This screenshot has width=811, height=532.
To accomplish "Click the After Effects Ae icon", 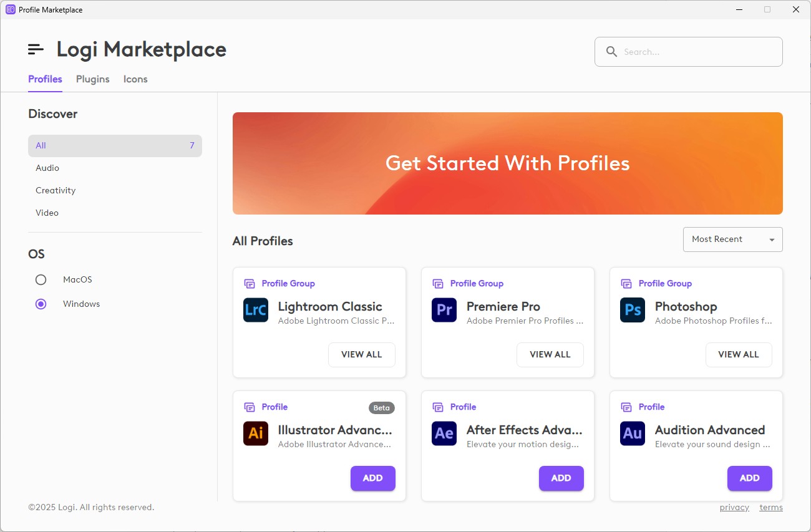I will (x=444, y=433).
